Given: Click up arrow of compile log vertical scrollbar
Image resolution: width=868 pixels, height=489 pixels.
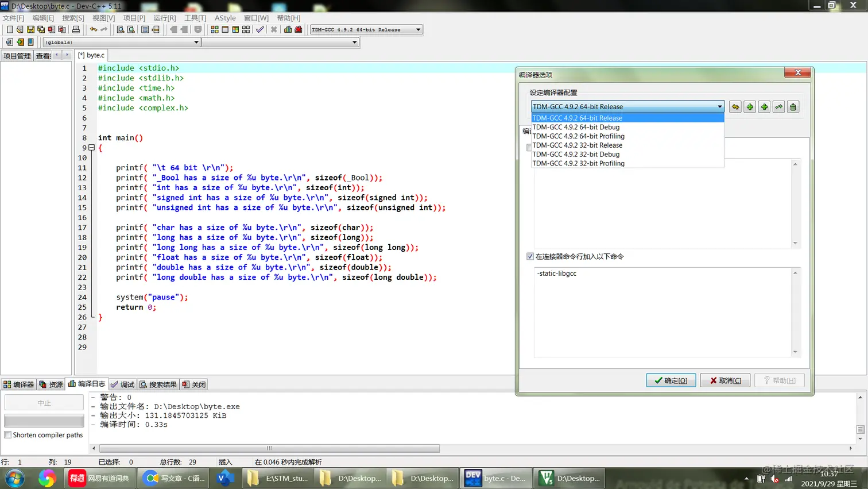Looking at the screenshot, I should click(x=860, y=397).
